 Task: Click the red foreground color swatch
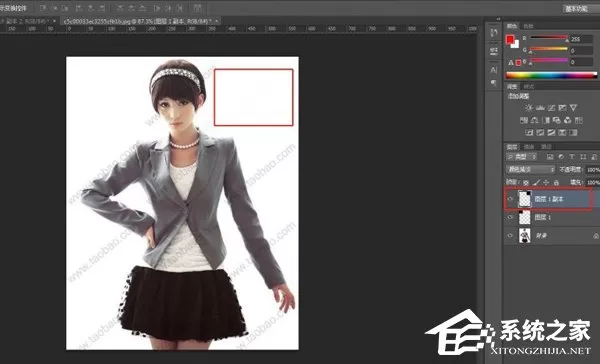(x=510, y=39)
